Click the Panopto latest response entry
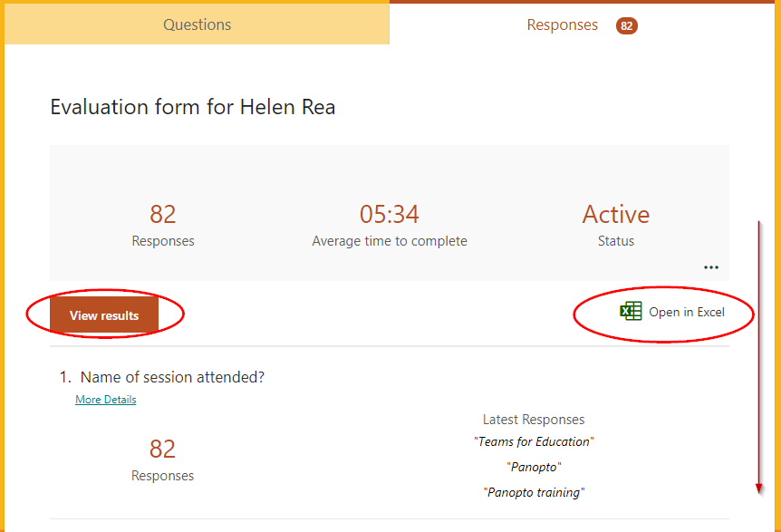Image resolution: width=781 pixels, height=532 pixels. click(x=534, y=467)
